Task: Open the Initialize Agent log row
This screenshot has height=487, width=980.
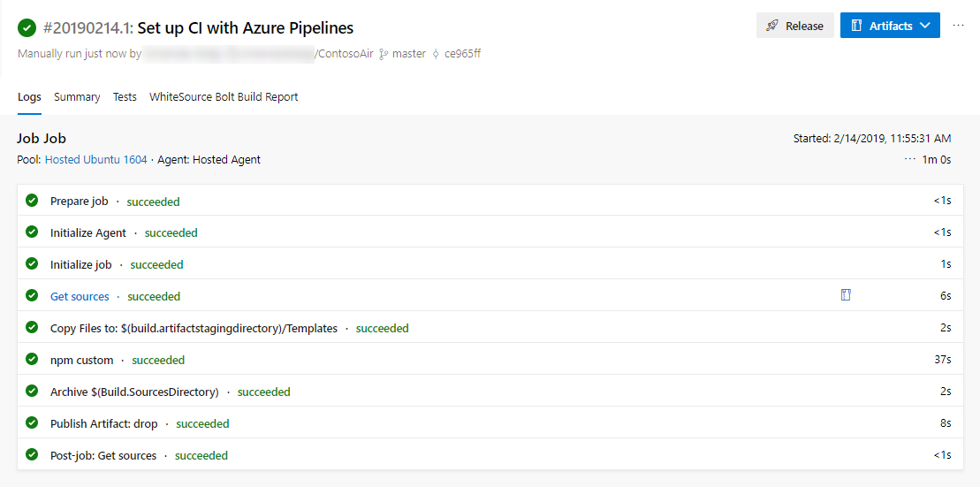Action: (490, 232)
